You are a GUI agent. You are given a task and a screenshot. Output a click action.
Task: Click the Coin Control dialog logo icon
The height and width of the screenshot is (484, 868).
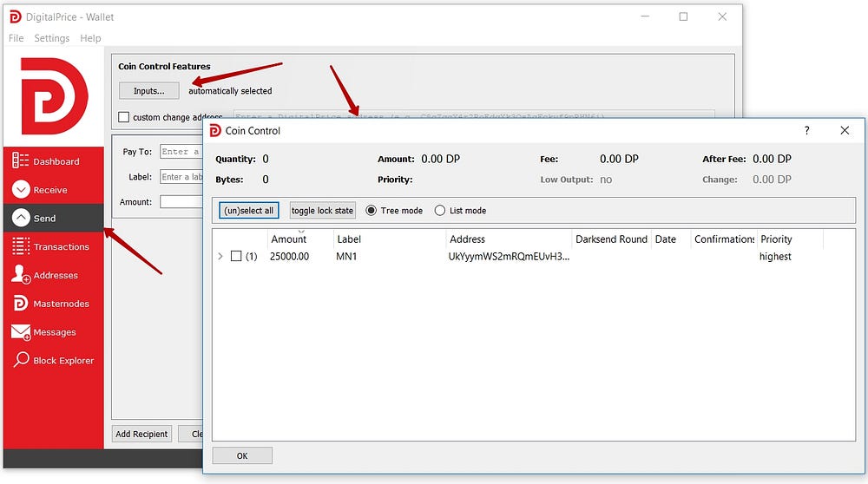coord(215,131)
